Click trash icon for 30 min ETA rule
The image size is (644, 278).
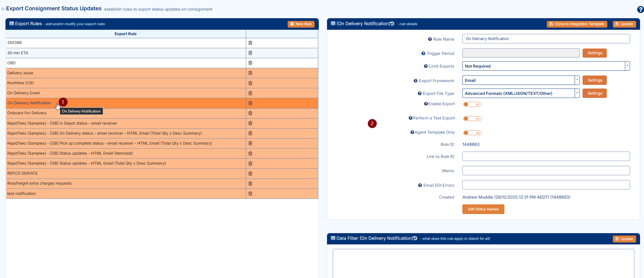coord(250,53)
